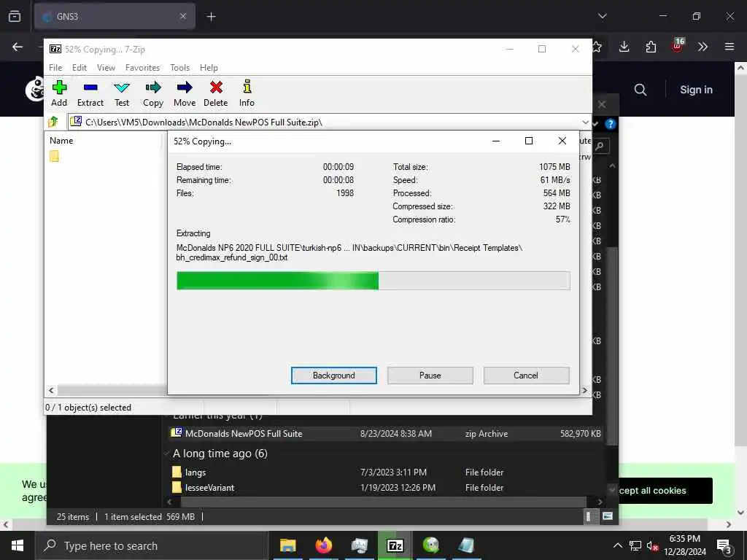Open the Help menu in 7-Zip
This screenshot has height=560, width=747.
point(209,68)
